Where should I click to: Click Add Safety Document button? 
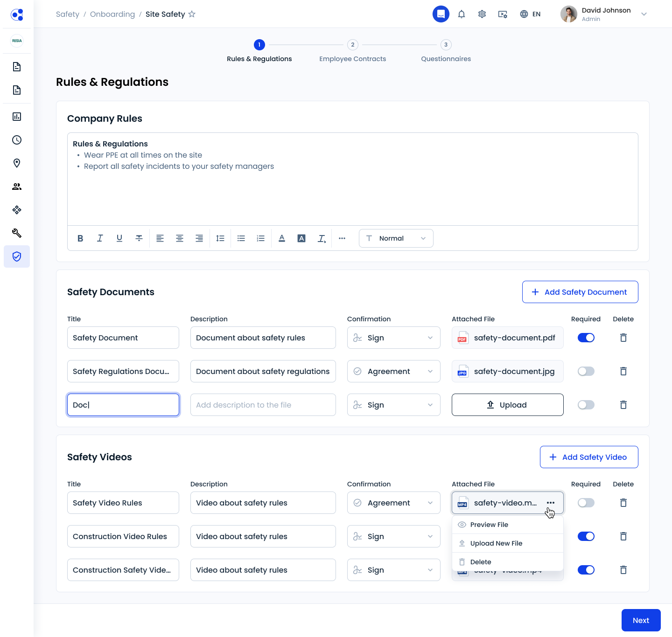(x=580, y=292)
